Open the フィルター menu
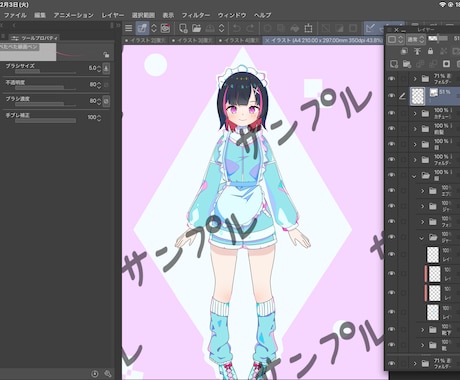This screenshot has width=460, height=380. (x=196, y=15)
